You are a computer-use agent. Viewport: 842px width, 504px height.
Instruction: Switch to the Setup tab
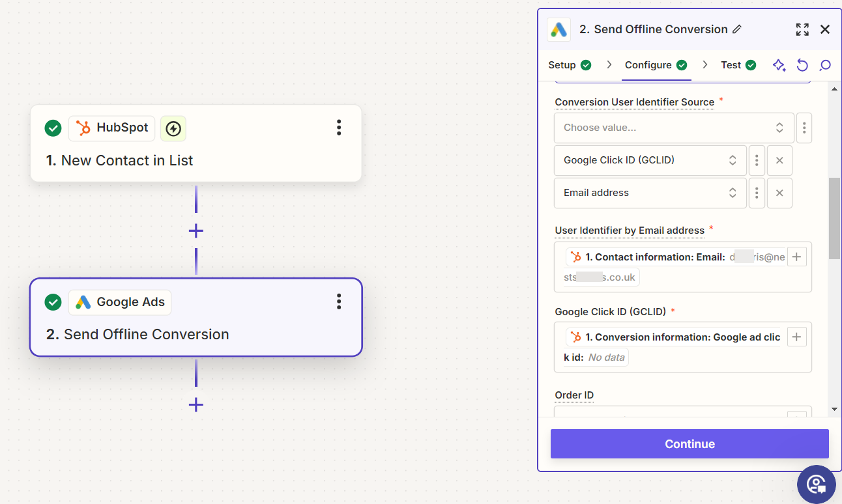pos(570,65)
